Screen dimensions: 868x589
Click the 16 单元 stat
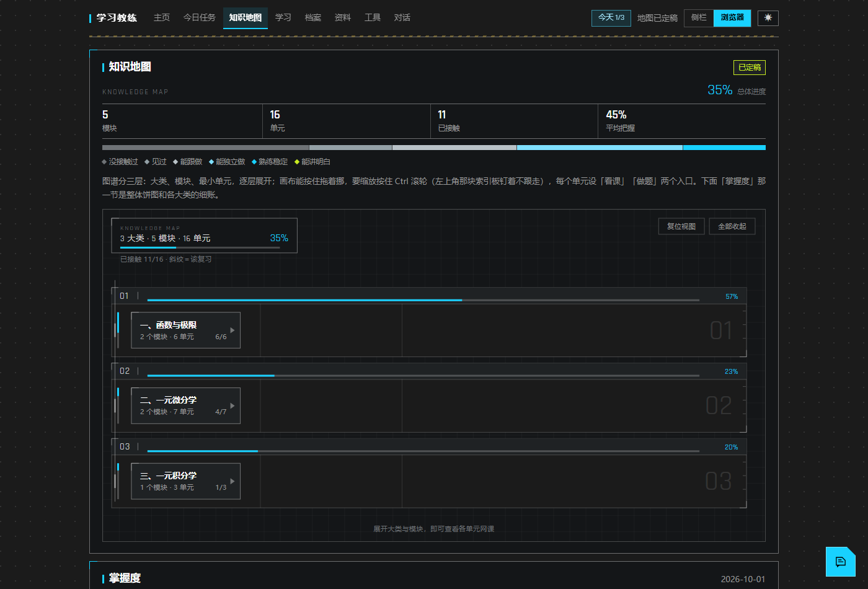347,121
